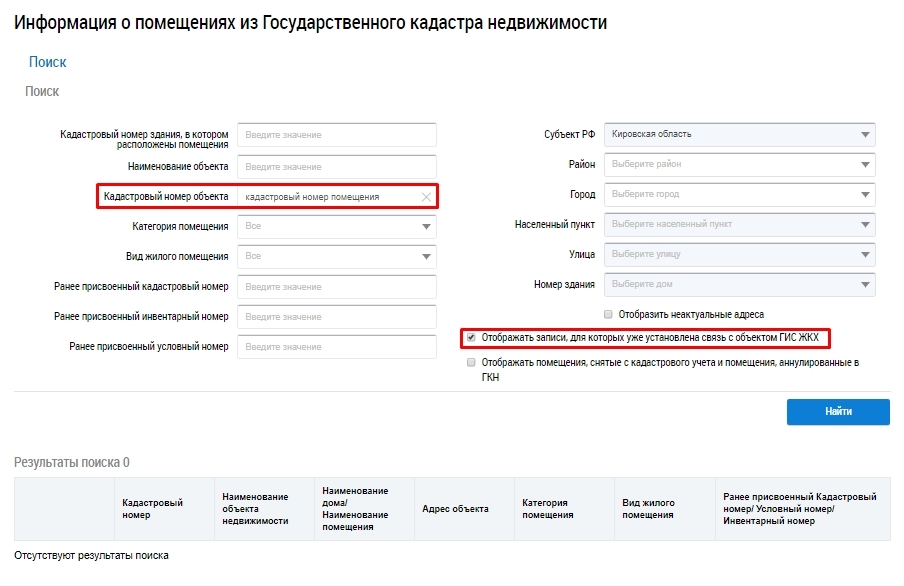This screenshot has height=586, width=904.
Task: Click the building cadastral number input field
Action: point(337,135)
